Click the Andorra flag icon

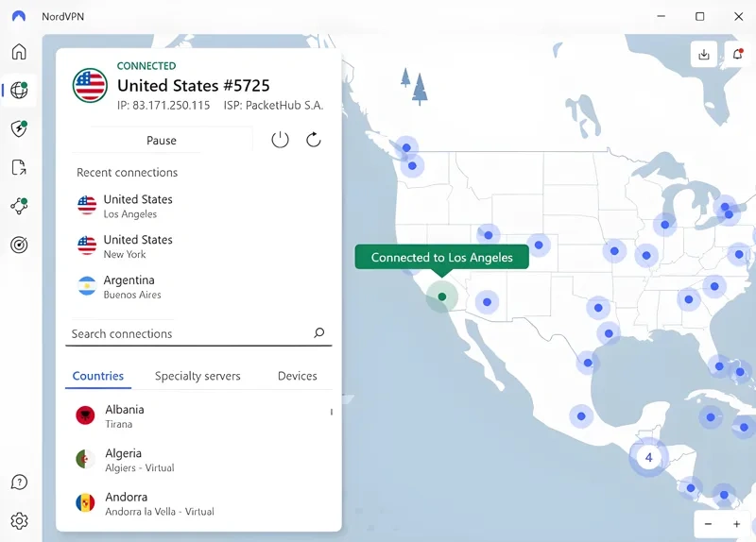pos(85,502)
